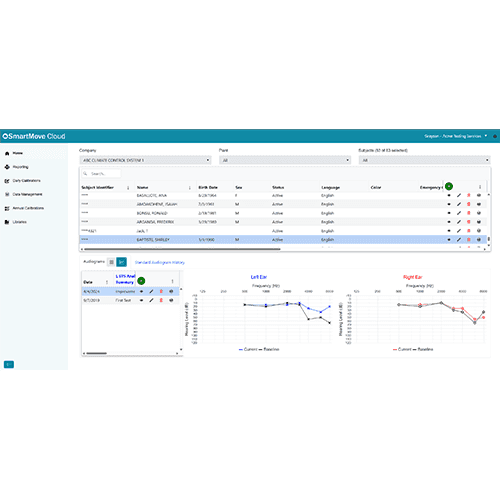This screenshot has height=500, width=500.
Task: View the 8/4/2024 audiogram
Action: pyautogui.click(x=141, y=292)
